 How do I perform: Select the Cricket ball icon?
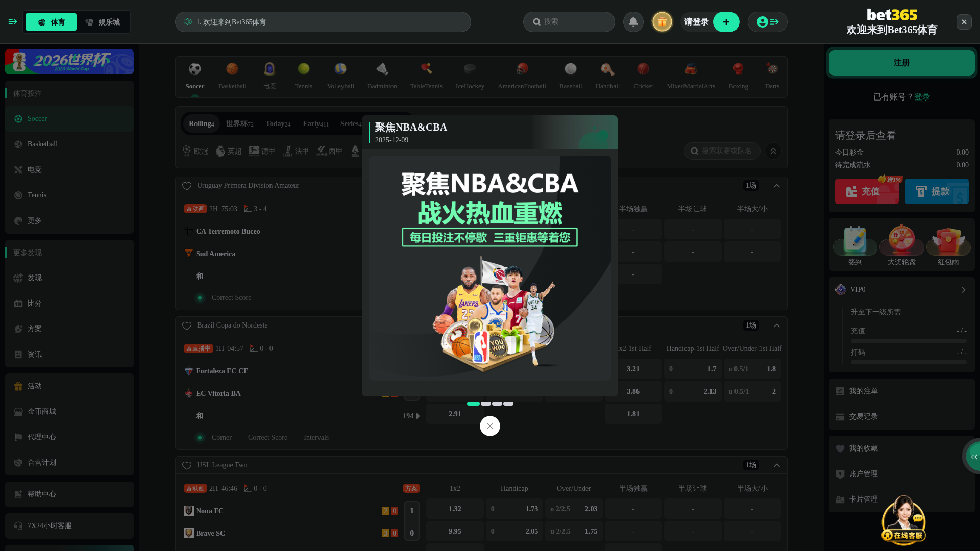pos(643,69)
